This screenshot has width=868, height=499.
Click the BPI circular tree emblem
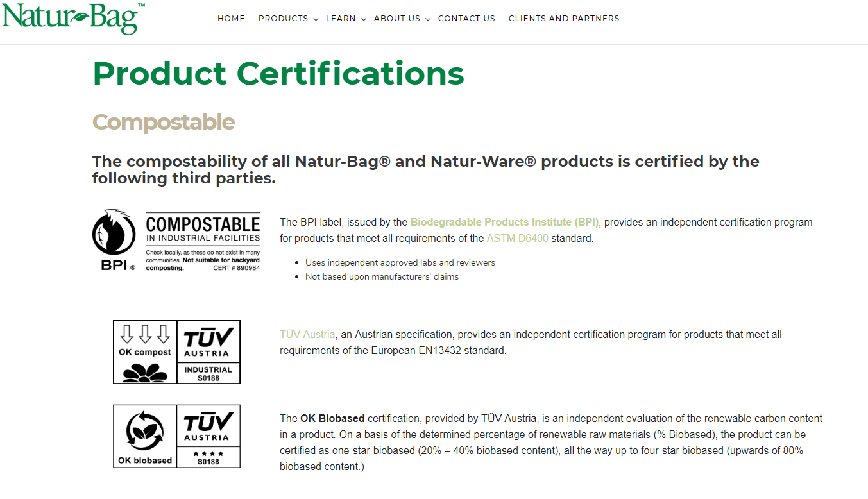(x=114, y=232)
